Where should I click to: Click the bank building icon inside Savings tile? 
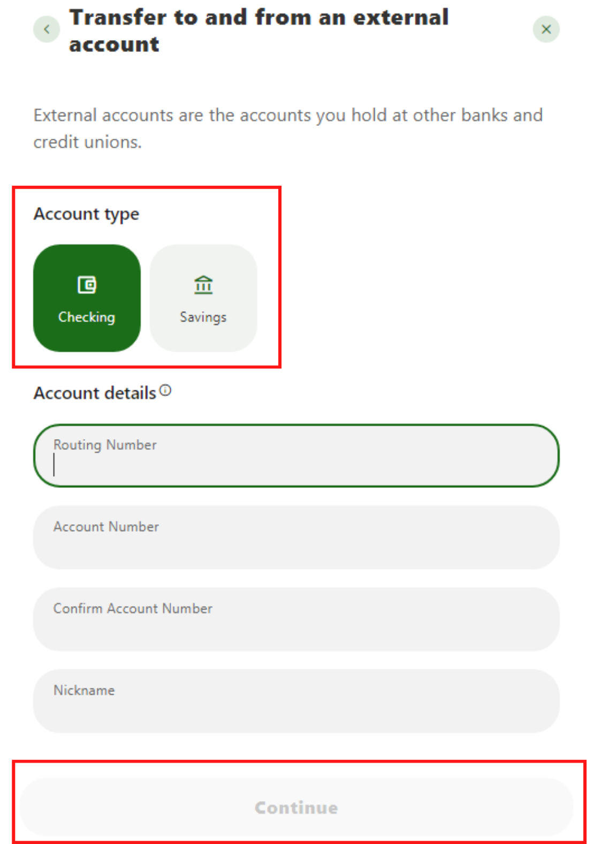(x=203, y=285)
